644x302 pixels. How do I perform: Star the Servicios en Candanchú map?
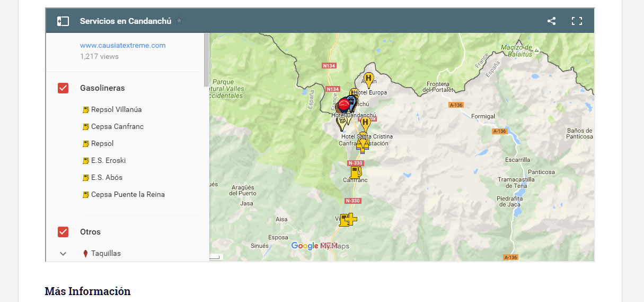click(179, 21)
